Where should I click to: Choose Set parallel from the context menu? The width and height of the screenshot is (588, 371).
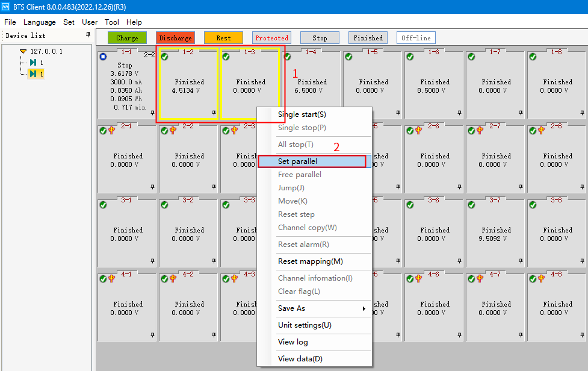[x=312, y=161]
